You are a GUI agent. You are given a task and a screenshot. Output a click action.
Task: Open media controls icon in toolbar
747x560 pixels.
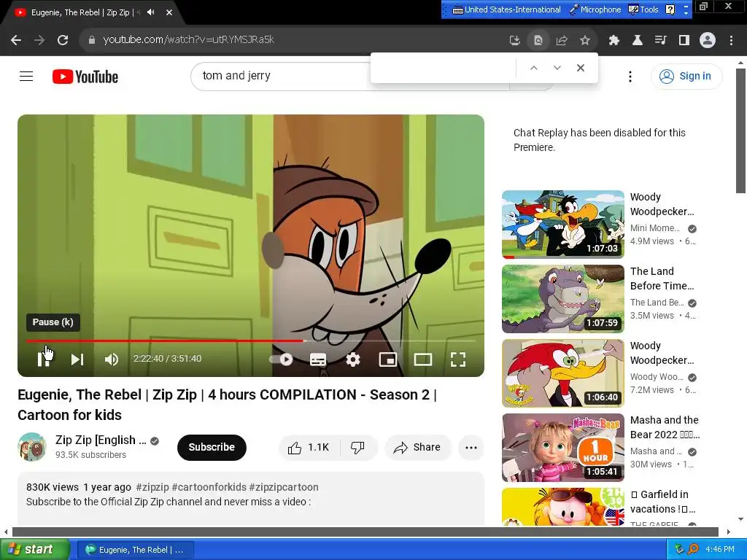click(x=660, y=40)
